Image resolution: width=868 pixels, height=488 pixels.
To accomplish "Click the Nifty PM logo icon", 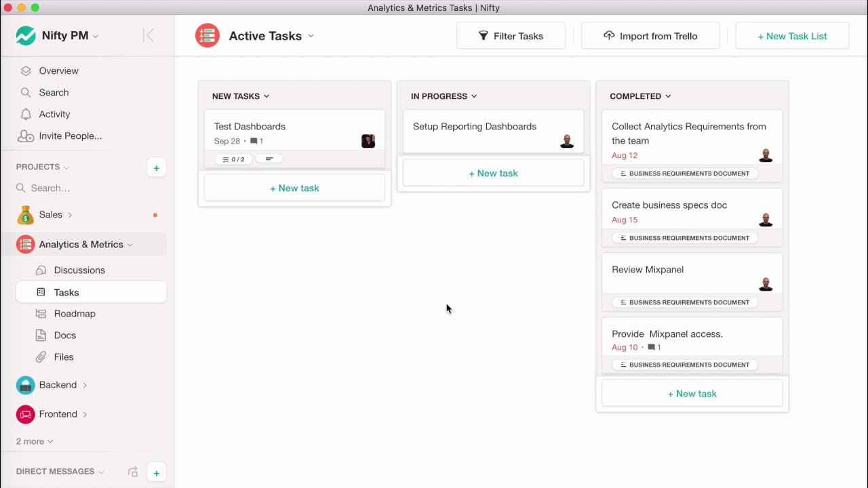I will 26,36.
